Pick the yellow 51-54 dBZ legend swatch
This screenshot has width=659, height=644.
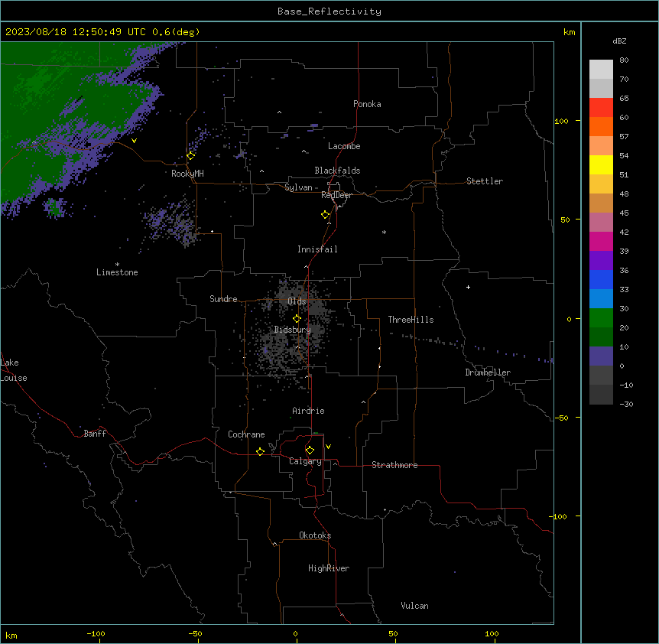click(601, 165)
